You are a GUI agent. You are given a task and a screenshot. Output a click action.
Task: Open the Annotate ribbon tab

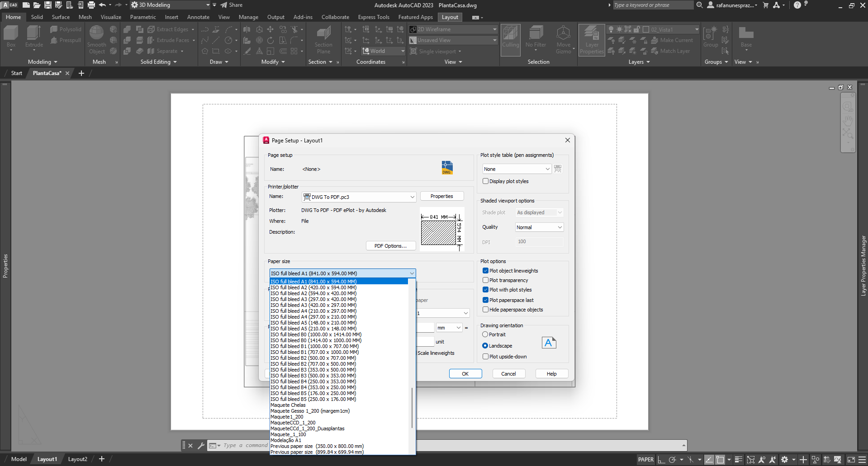pyautogui.click(x=198, y=17)
